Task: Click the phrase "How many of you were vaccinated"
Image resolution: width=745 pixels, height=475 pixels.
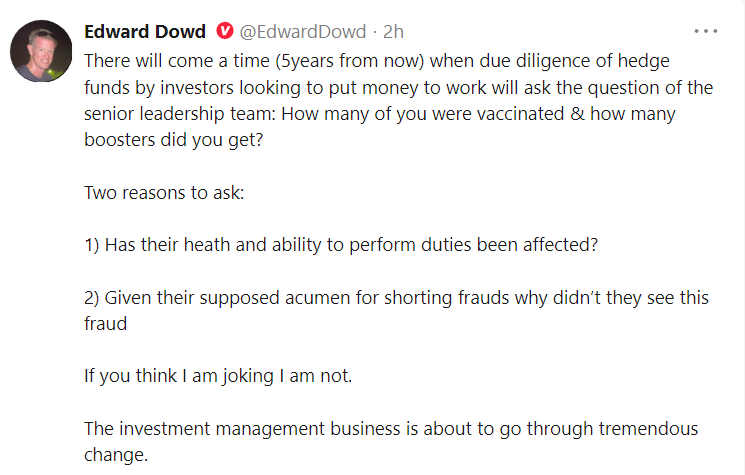Action: 388,114
